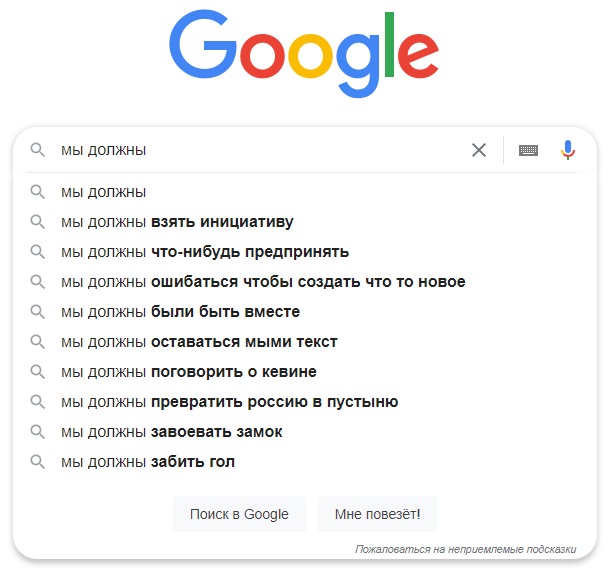
Task: Click the magnifier icon beside "поговорить о кевине" suggestion
Action: (x=37, y=372)
